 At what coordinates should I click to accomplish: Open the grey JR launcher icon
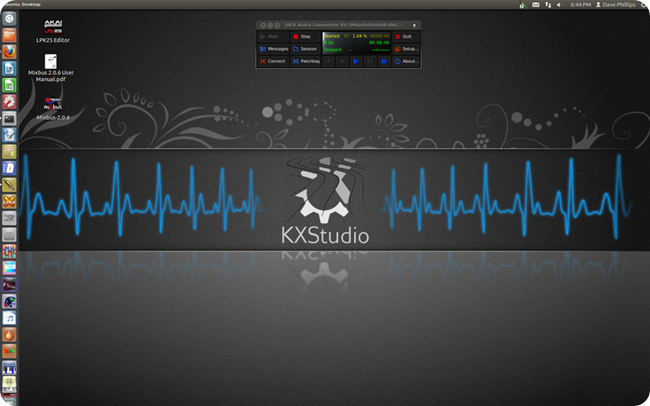9,218
